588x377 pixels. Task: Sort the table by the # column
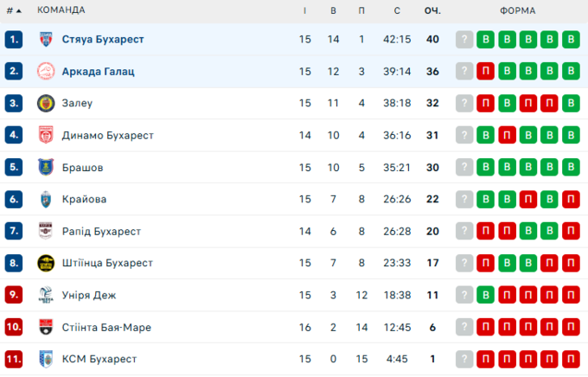point(14,10)
